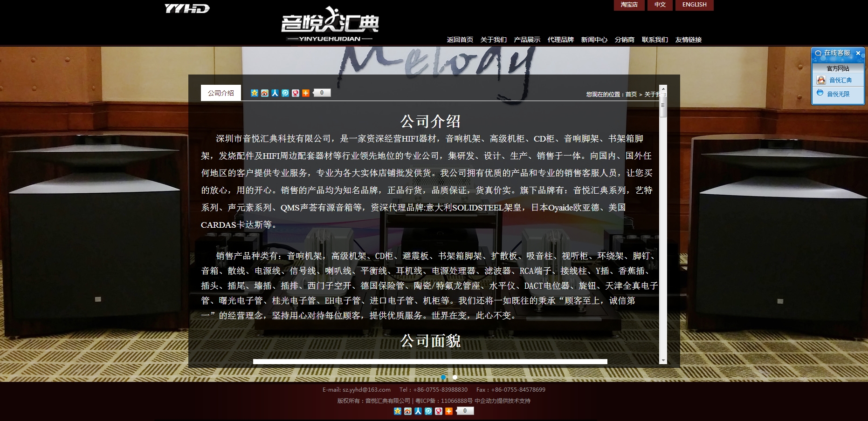Image resolution: width=868 pixels, height=421 pixels.
Task: Go to 返回首页 in navigation
Action: coord(460,40)
